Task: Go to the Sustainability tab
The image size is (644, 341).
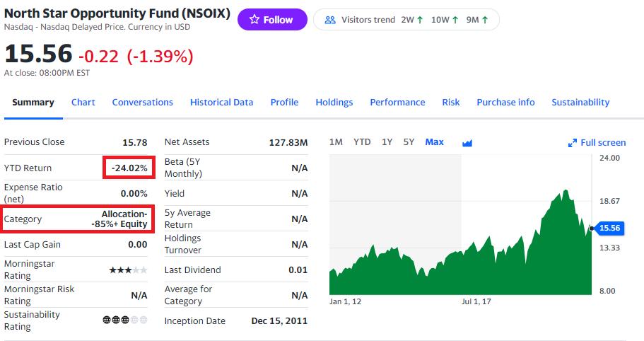Action: (x=580, y=103)
